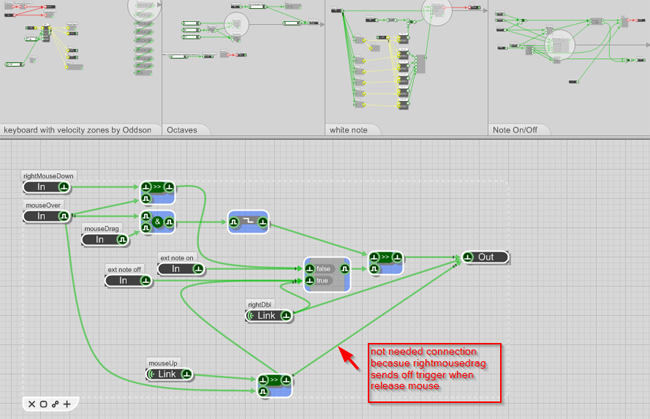Click the plus icon in the bottom toolbar
650x419 pixels.
pyautogui.click(x=67, y=404)
